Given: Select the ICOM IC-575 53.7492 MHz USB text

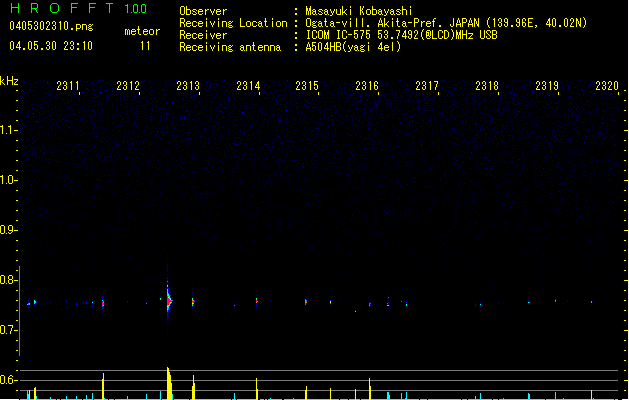Looking at the screenshot, I should click(x=401, y=35).
